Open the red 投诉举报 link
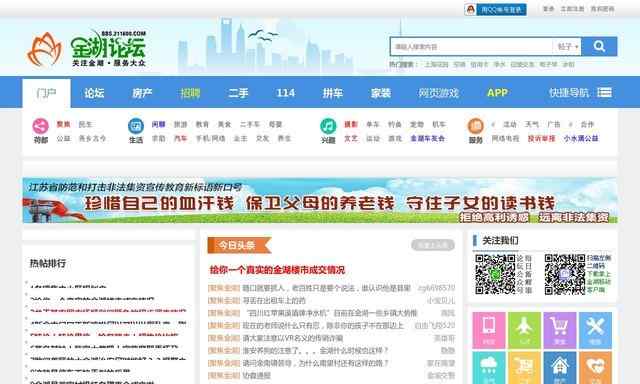The image size is (640, 384). tap(541, 139)
